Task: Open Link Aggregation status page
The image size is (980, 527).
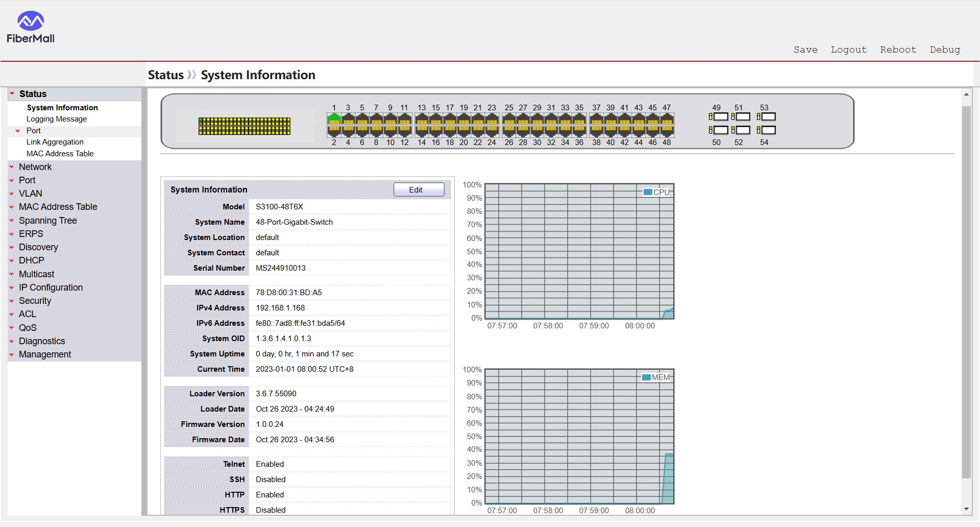Action: (x=55, y=142)
